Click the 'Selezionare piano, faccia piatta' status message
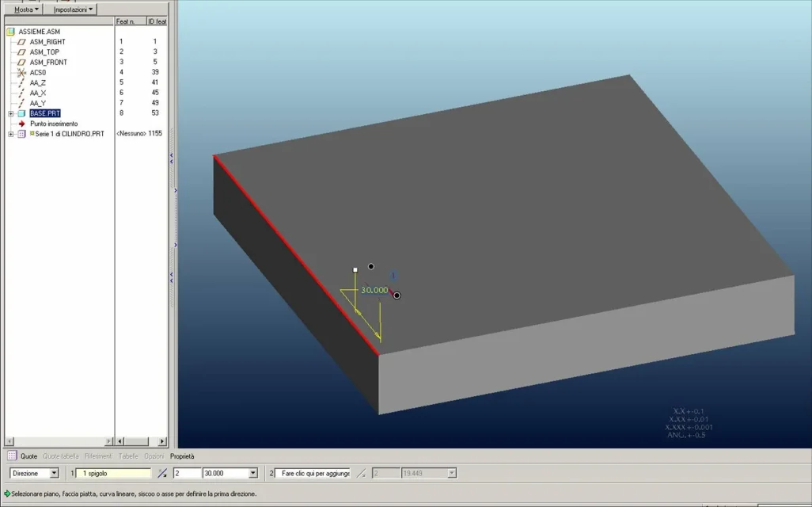Viewport: 812px width, 507px height. click(134, 494)
